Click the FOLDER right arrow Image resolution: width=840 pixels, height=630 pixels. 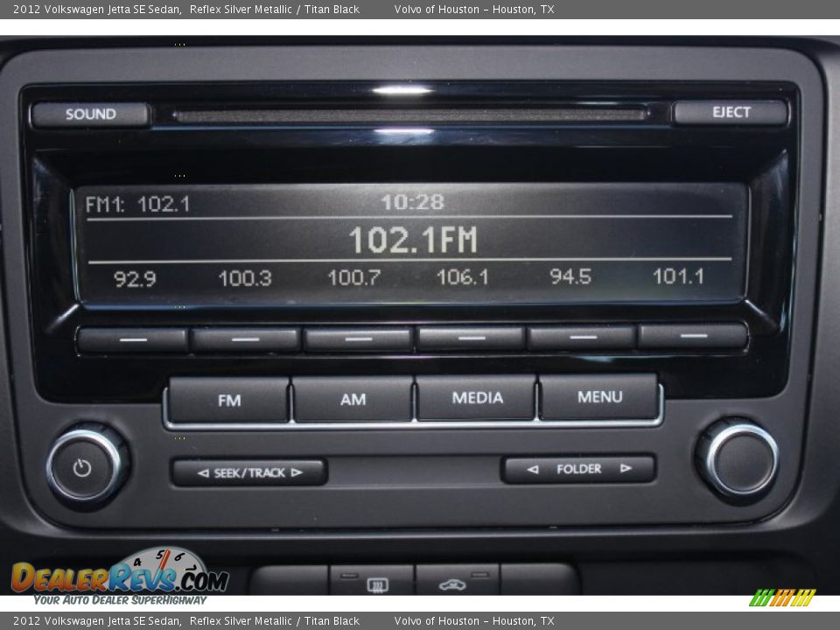pyautogui.click(x=626, y=469)
